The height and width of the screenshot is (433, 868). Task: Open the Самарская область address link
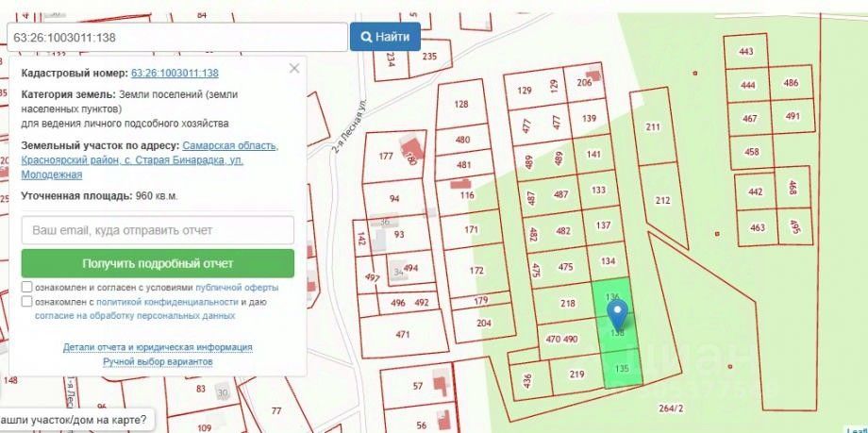coord(230,146)
